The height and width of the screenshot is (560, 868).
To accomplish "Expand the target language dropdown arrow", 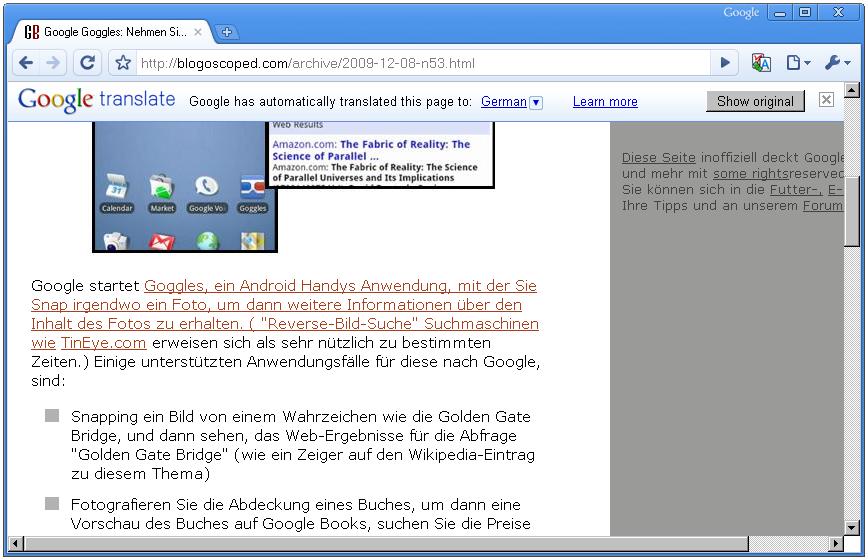I will click(536, 102).
